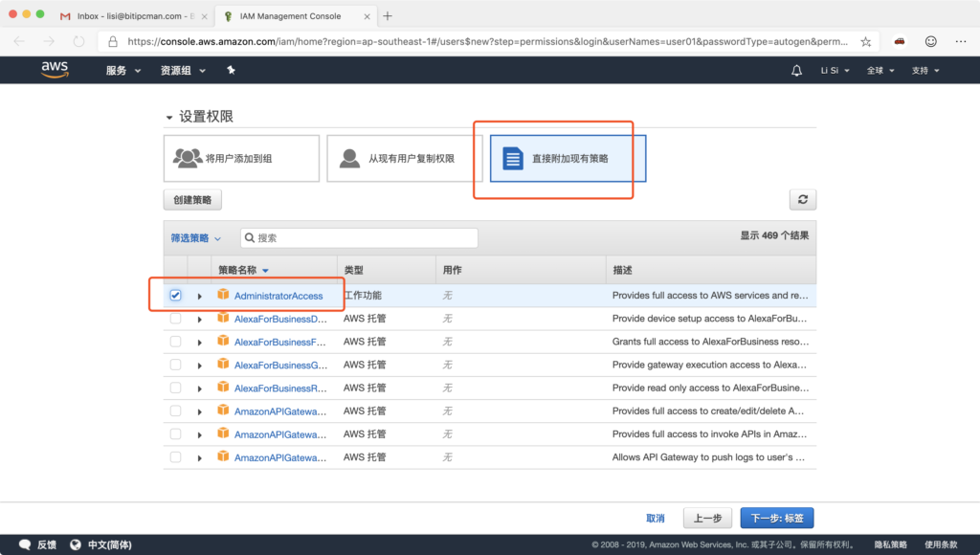Click the 取消 cancel link
The width and height of the screenshot is (980, 555).
pos(655,518)
